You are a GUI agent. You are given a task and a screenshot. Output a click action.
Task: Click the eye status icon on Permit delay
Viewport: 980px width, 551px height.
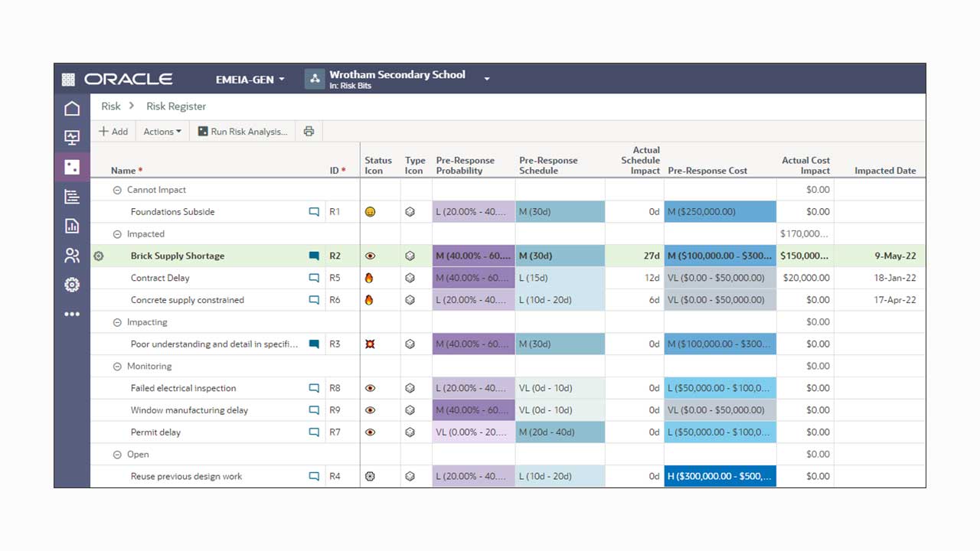pos(370,432)
